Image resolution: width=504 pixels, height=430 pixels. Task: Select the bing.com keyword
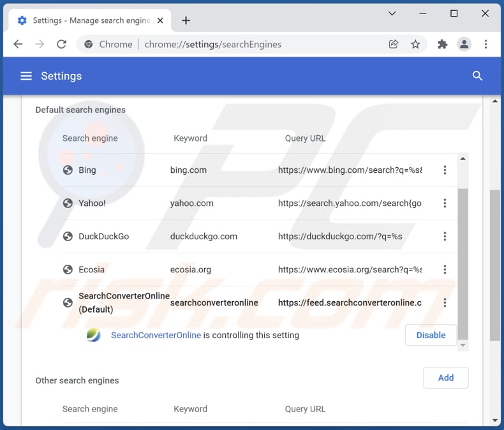(x=188, y=170)
